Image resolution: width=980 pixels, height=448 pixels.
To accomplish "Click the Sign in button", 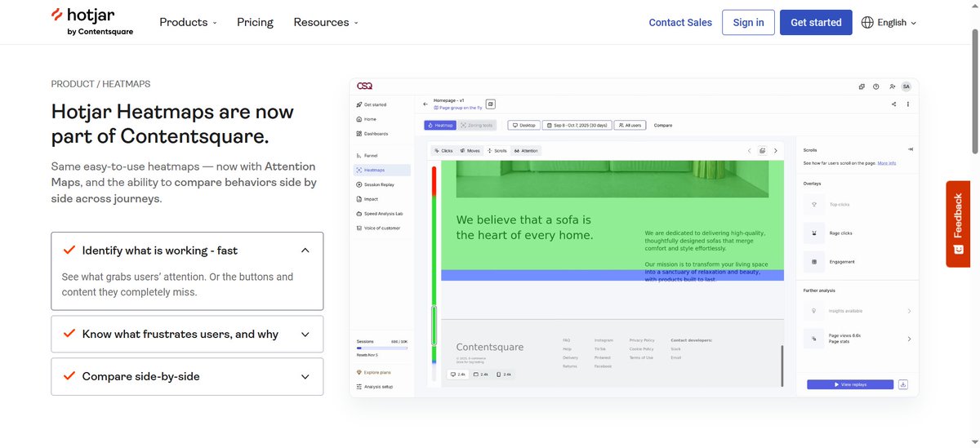I will coord(748,22).
